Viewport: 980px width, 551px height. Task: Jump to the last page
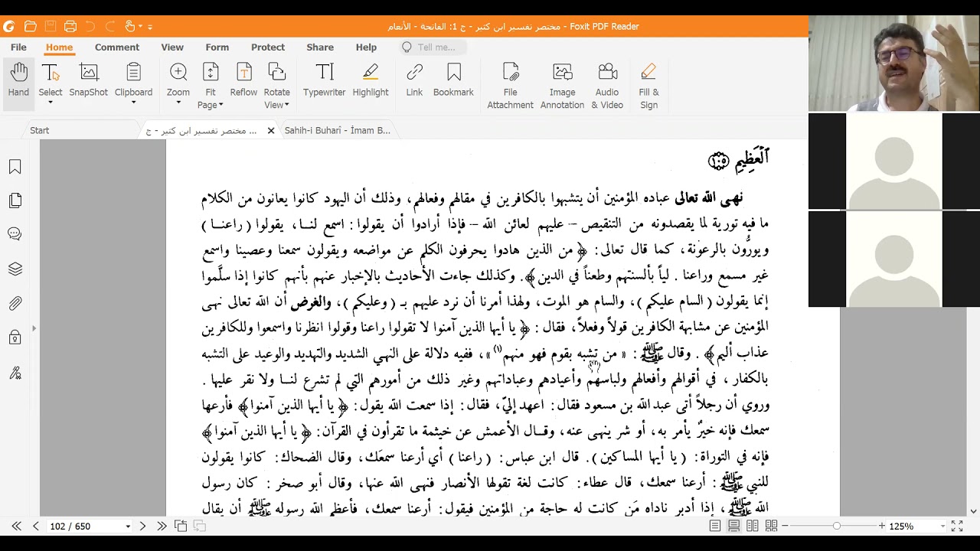(162, 526)
